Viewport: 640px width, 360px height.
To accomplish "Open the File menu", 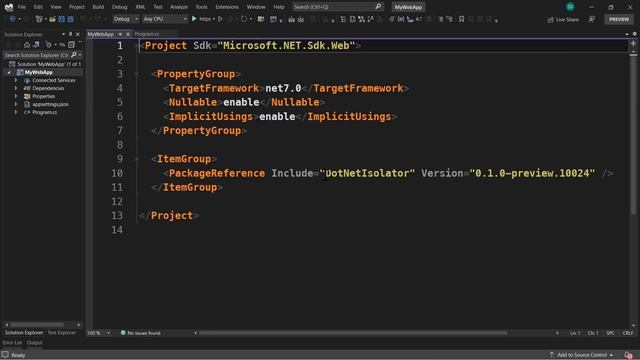I will 22,7.
